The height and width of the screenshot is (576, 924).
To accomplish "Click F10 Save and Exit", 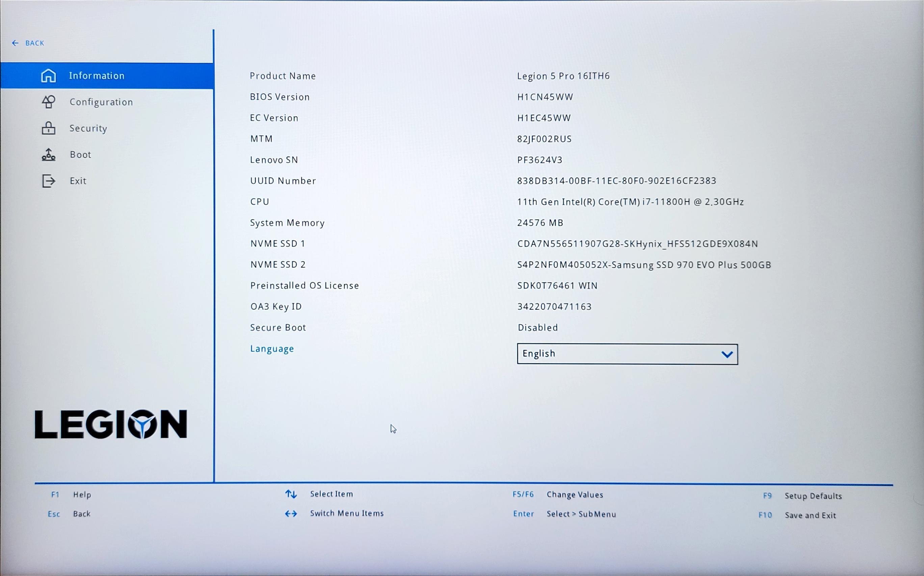I will [x=797, y=515].
